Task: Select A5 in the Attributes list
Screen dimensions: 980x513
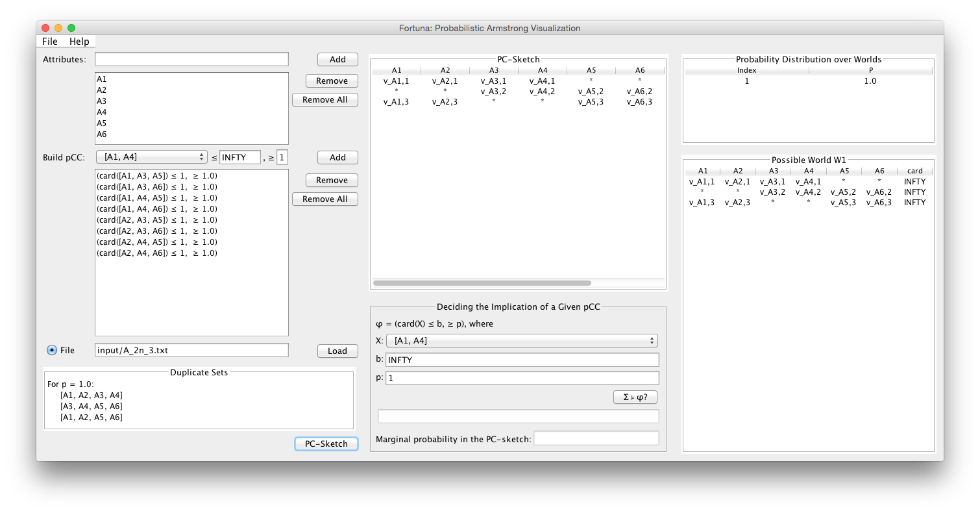Action: [x=191, y=123]
